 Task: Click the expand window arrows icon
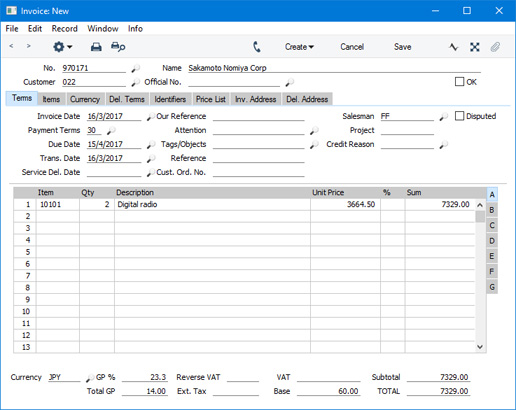click(475, 47)
